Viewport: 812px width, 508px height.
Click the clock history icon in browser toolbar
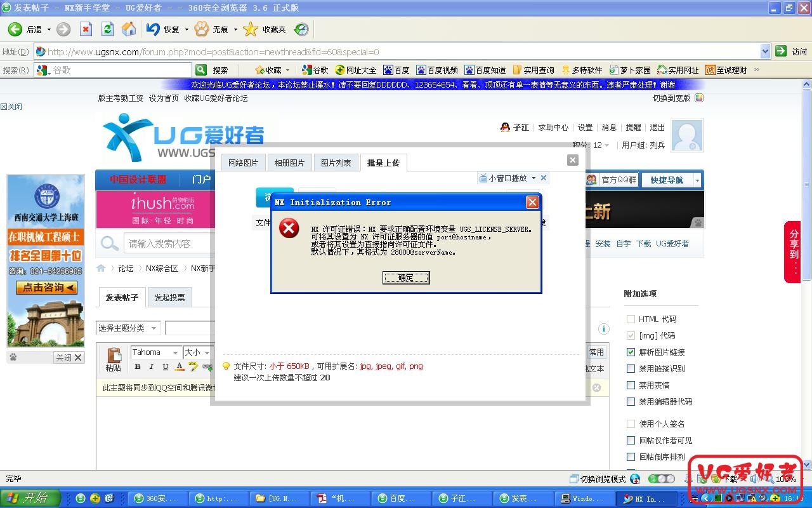(301, 29)
